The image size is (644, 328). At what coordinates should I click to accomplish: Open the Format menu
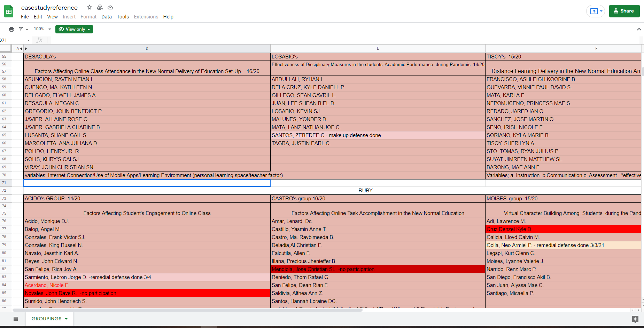coord(88,17)
